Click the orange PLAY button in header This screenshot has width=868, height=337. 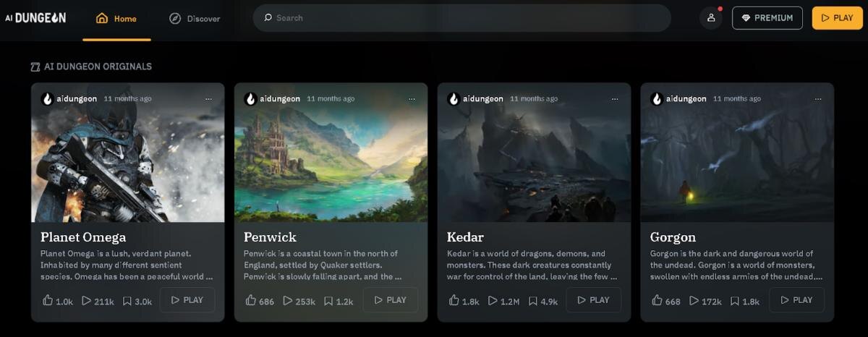point(837,18)
